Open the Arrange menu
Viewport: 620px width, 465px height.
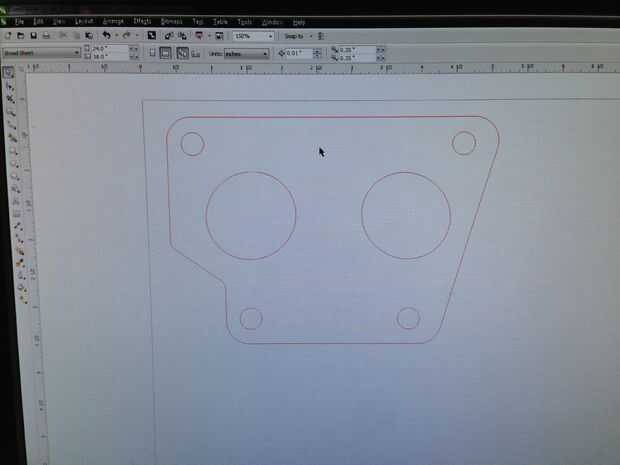click(x=113, y=21)
